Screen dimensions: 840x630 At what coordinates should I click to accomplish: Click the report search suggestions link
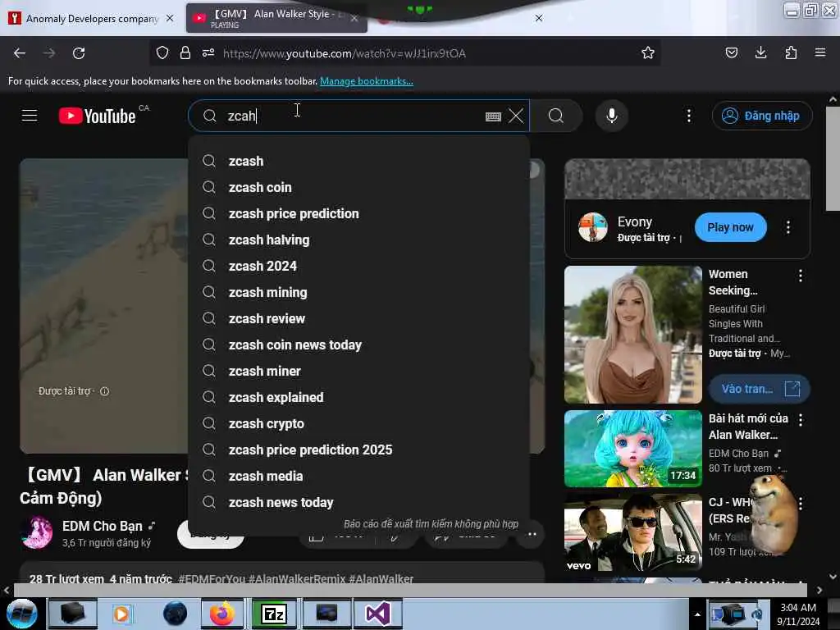pyautogui.click(x=431, y=524)
